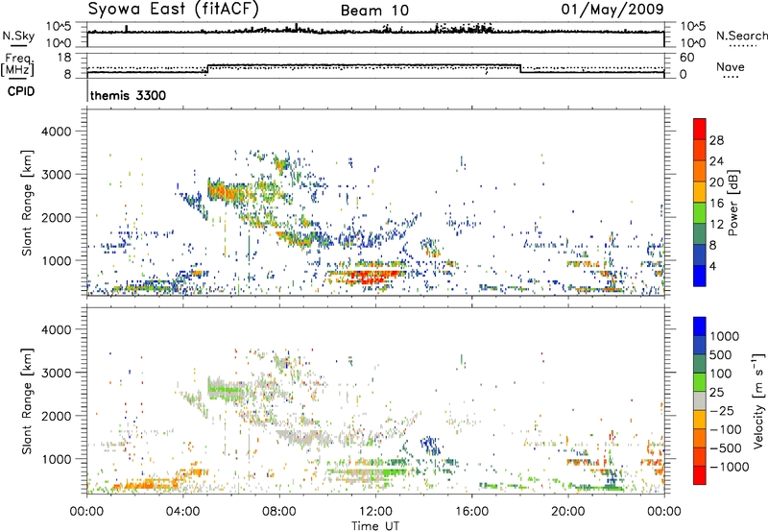Image resolution: width=768 pixels, height=532 pixels.
Task: Click the '2000' tick of the power panel
Action: click(57, 217)
